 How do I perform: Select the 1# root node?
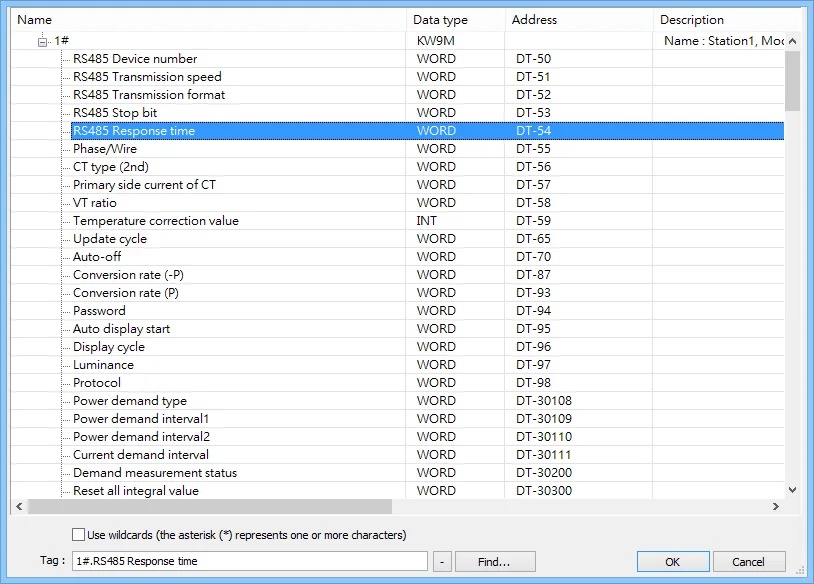[61, 40]
